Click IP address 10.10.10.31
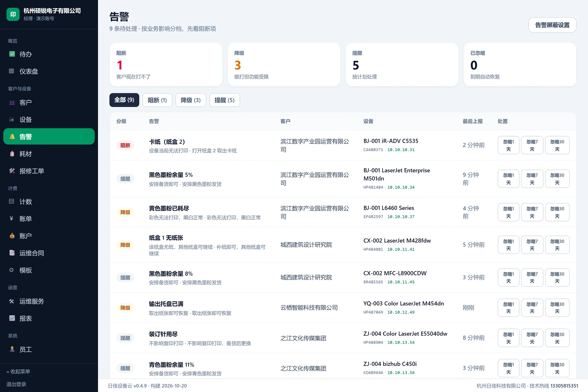588x392 pixels. (x=401, y=150)
